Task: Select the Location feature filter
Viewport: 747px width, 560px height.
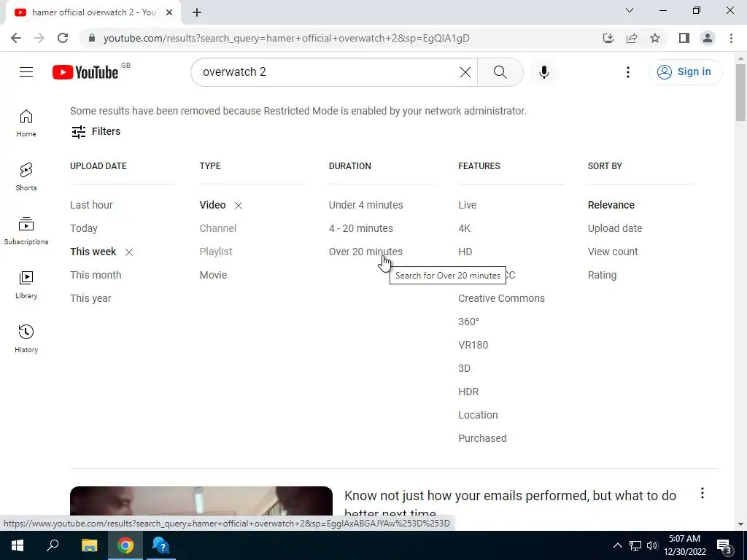Action: (x=478, y=415)
